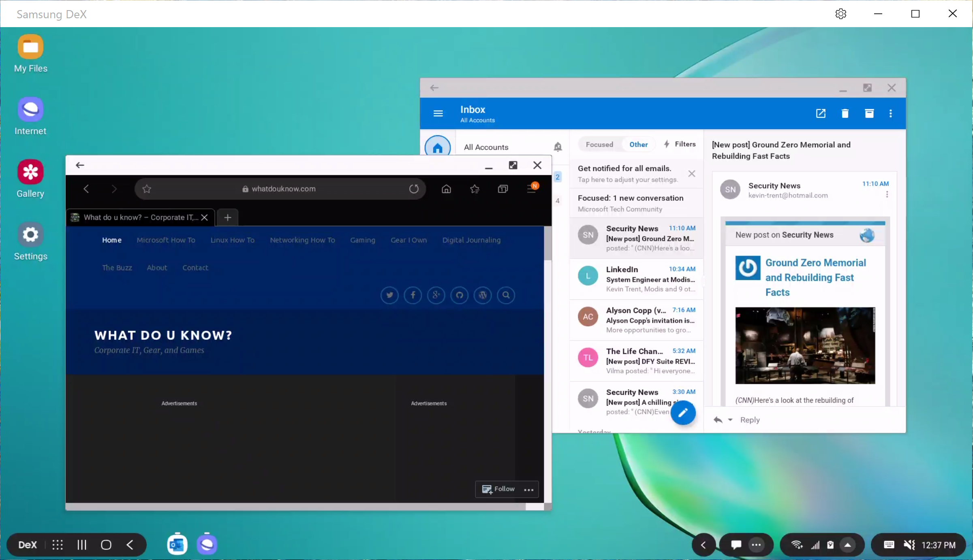The width and height of the screenshot is (973, 560).
Task: Click the Twitter social icon on website
Action: click(x=389, y=295)
